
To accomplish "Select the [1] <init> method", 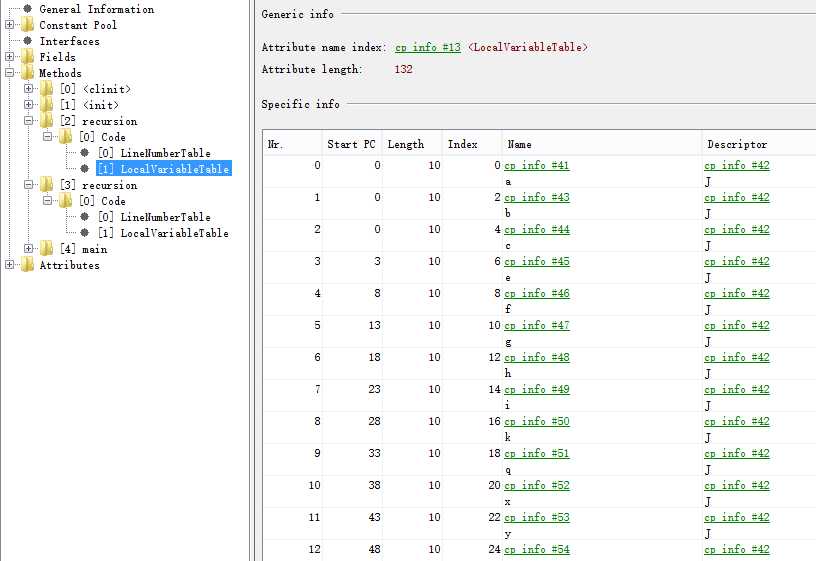I will pos(89,105).
